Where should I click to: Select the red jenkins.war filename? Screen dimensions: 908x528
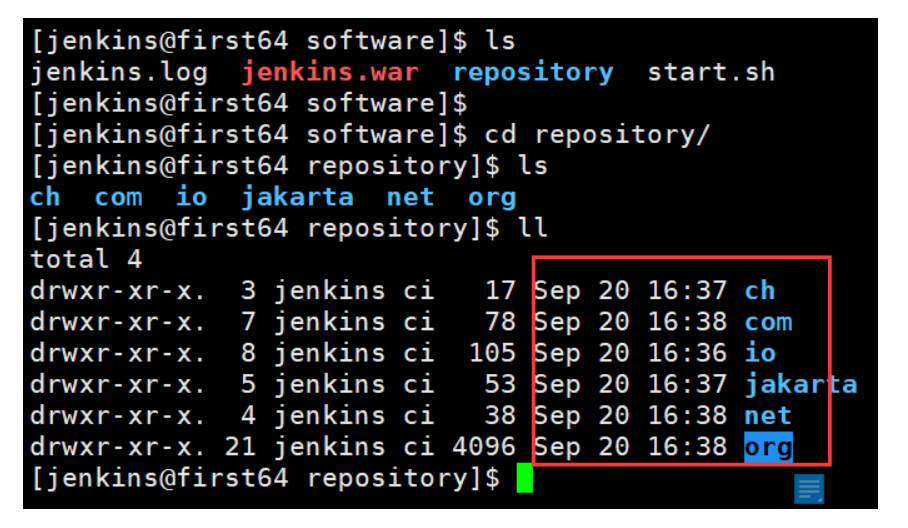tap(330, 73)
